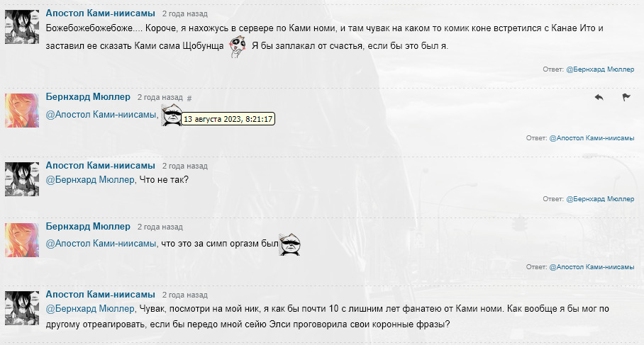
Task: Open Апостол Ками-ниисамы's avatar in the top comment
Action: coord(22,27)
